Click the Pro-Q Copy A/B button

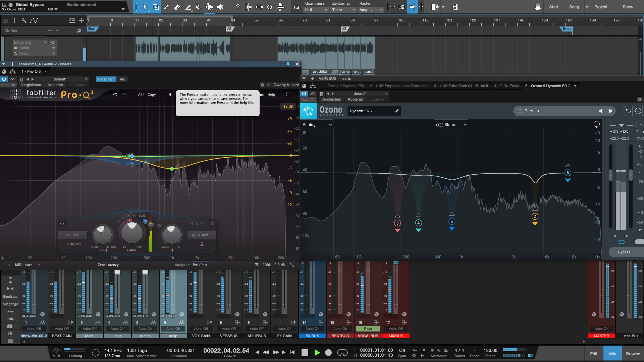pos(152,95)
